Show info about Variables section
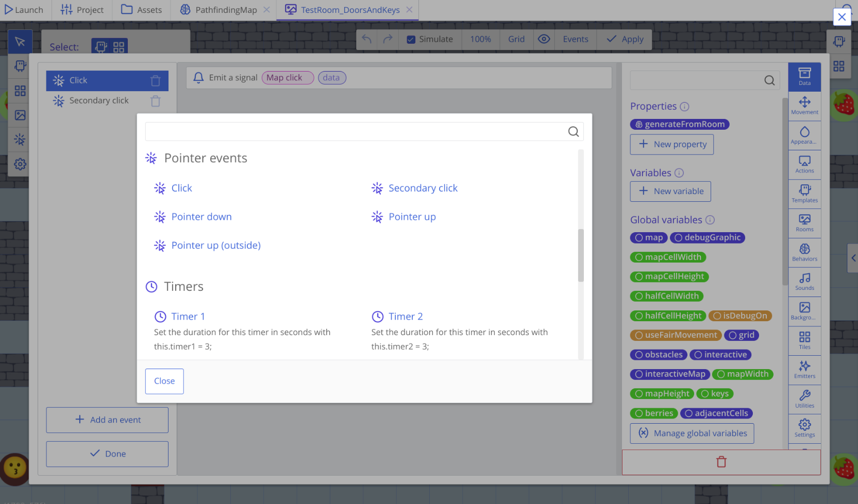 click(x=679, y=173)
